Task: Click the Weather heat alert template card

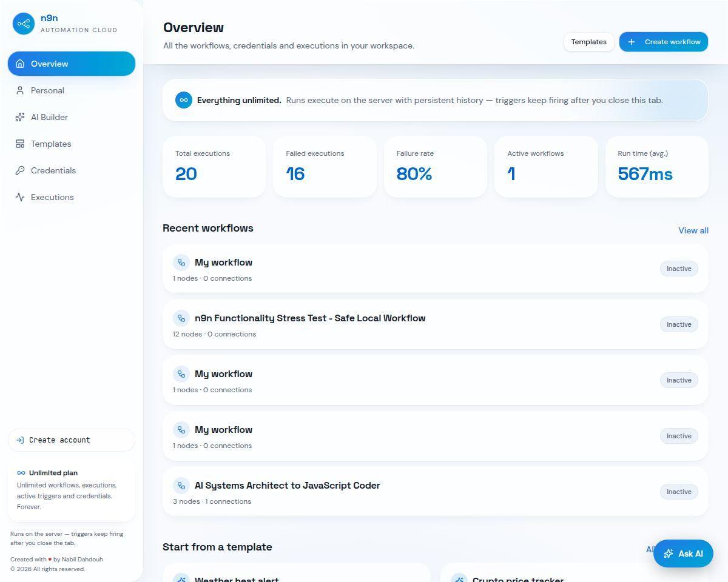Action: pos(297,572)
